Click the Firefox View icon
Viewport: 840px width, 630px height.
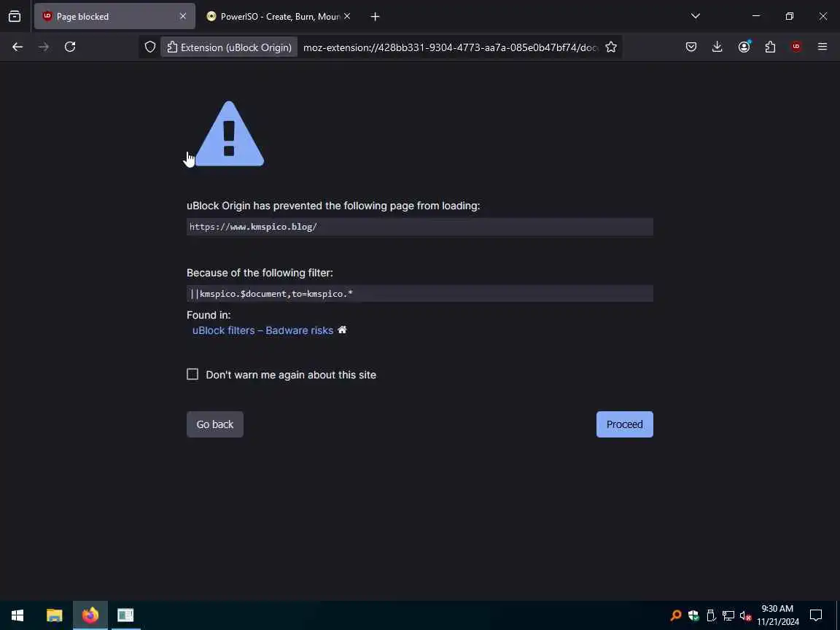click(15, 17)
